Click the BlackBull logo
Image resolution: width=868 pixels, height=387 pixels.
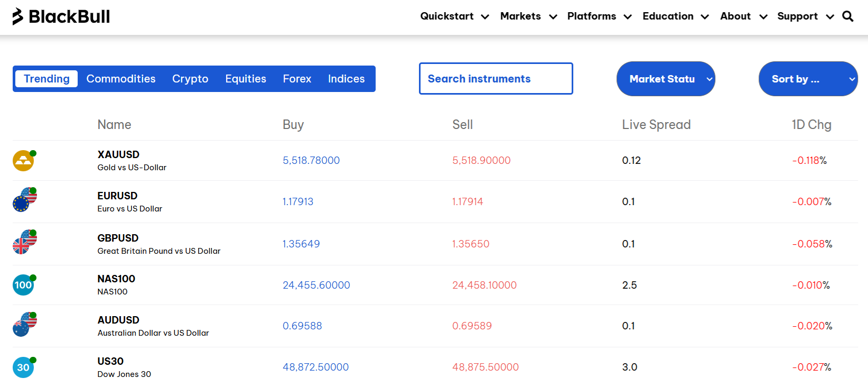point(61,16)
